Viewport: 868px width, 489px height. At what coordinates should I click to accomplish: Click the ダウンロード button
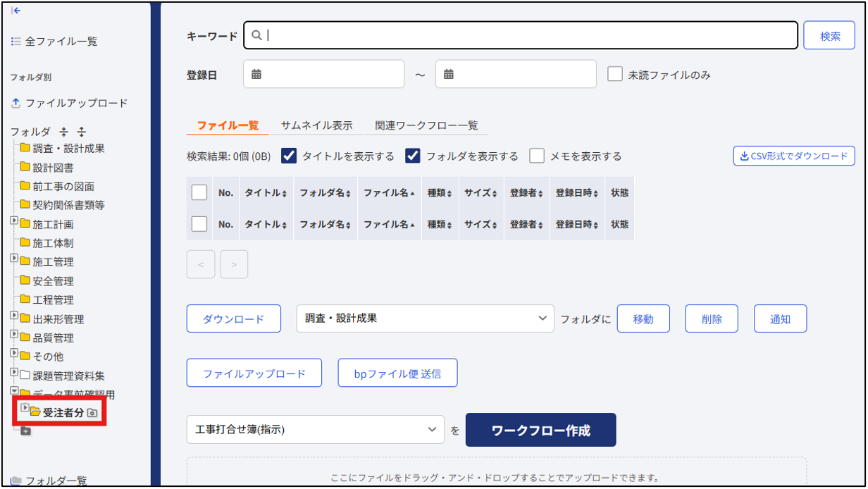233,318
